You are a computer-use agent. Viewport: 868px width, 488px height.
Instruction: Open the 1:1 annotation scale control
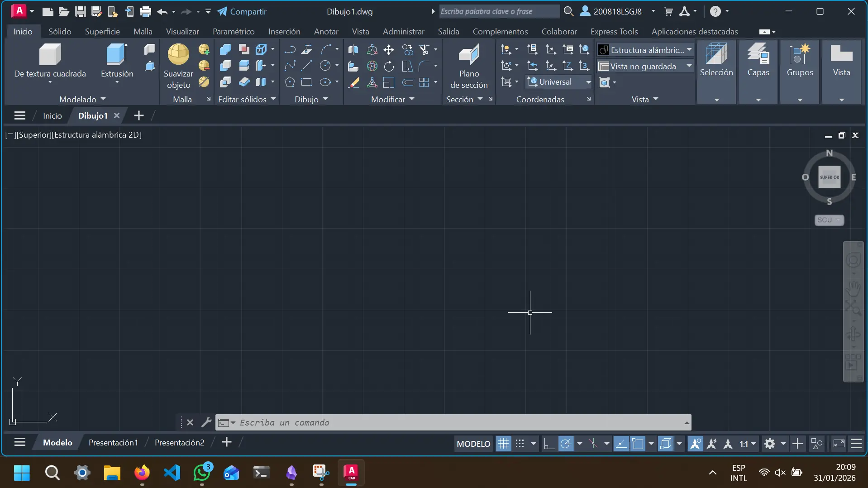747,443
